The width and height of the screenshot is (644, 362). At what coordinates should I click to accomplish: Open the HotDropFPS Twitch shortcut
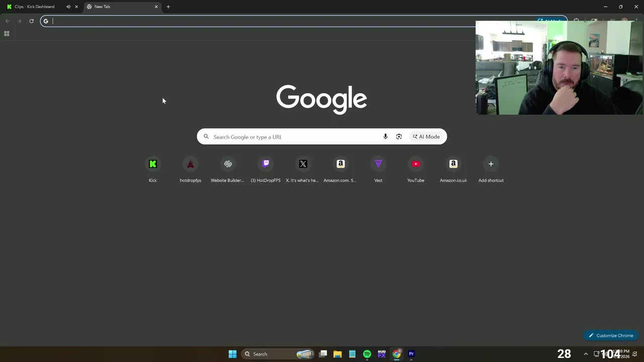266,169
